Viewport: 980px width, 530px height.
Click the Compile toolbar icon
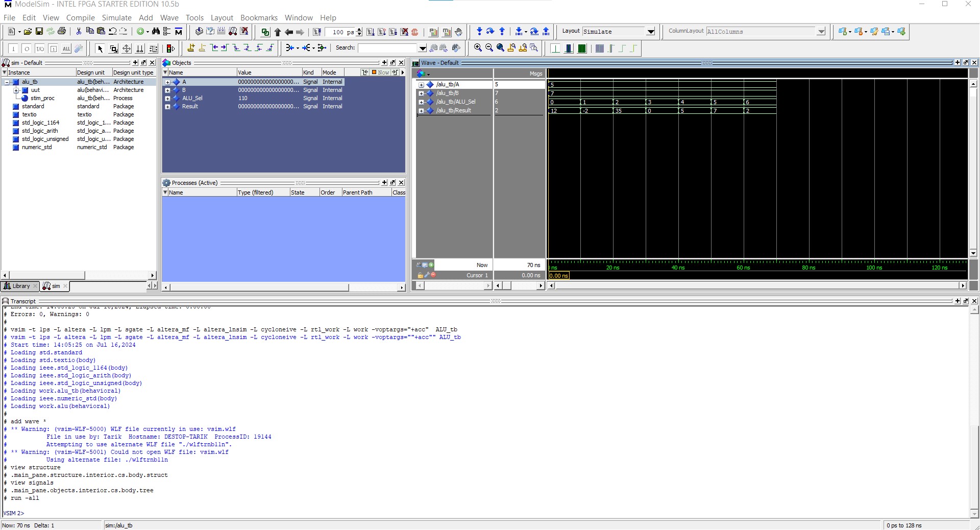199,32
